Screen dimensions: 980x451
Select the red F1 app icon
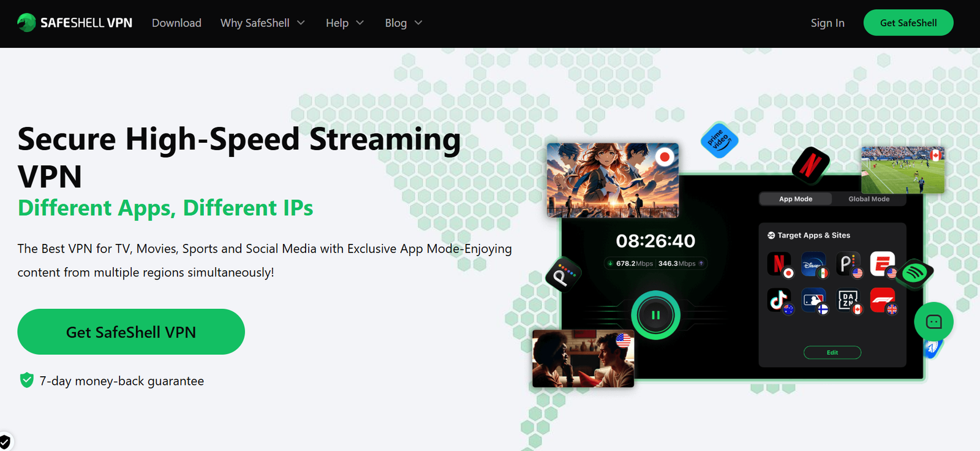coord(883,300)
